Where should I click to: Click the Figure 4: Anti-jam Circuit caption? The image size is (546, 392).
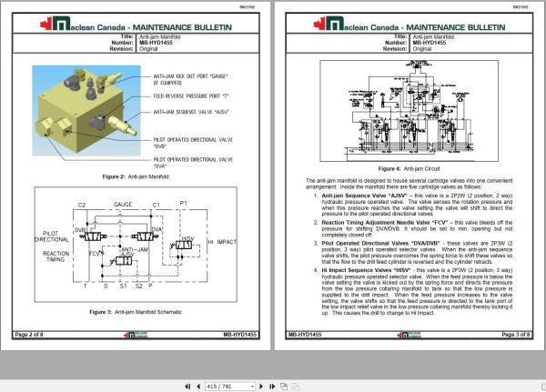[x=409, y=169]
